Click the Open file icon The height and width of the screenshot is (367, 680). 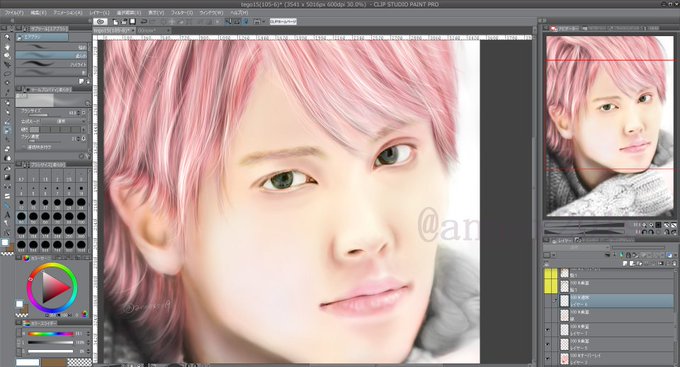coord(124,21)
